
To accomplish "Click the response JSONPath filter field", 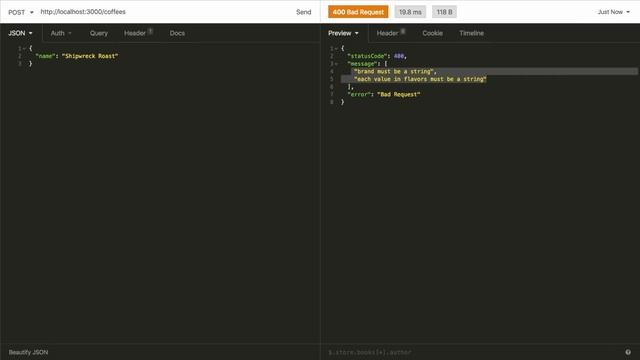I will point(473,352).
